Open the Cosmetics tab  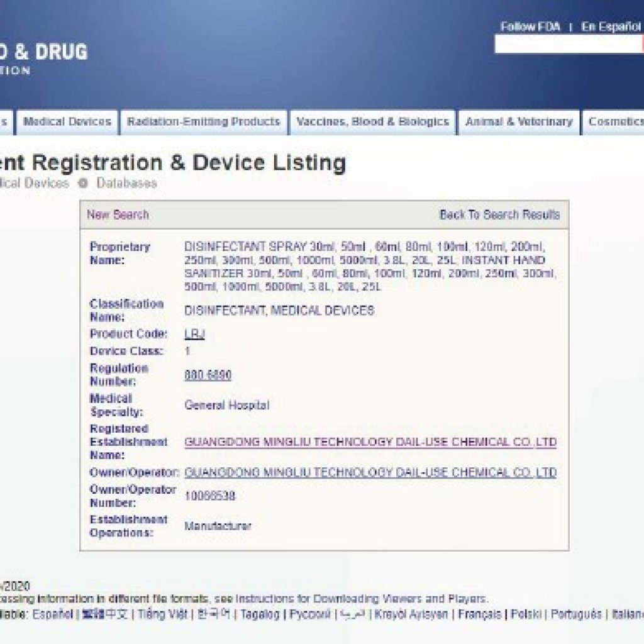tap(615, 122)
